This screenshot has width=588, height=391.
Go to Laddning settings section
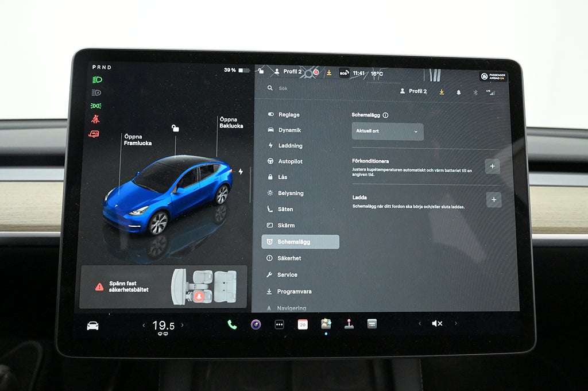coord(290,146)
